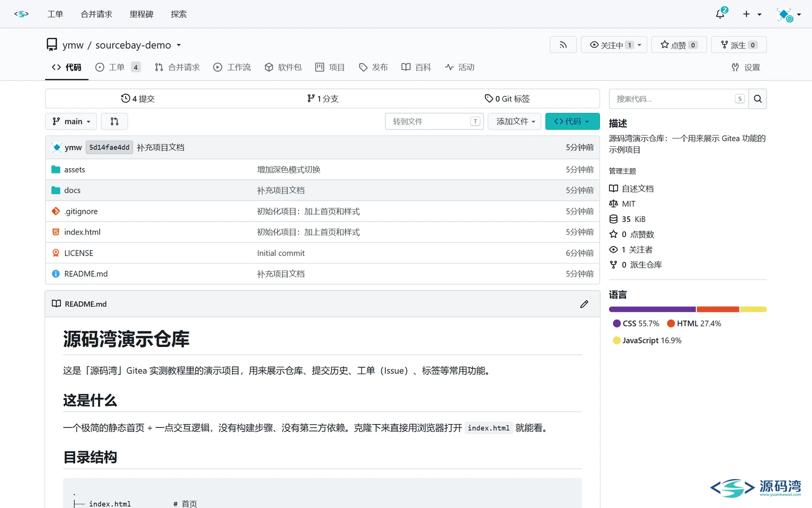
Task: Open 工单 in the top navigation
Action: tap(55, 14)
